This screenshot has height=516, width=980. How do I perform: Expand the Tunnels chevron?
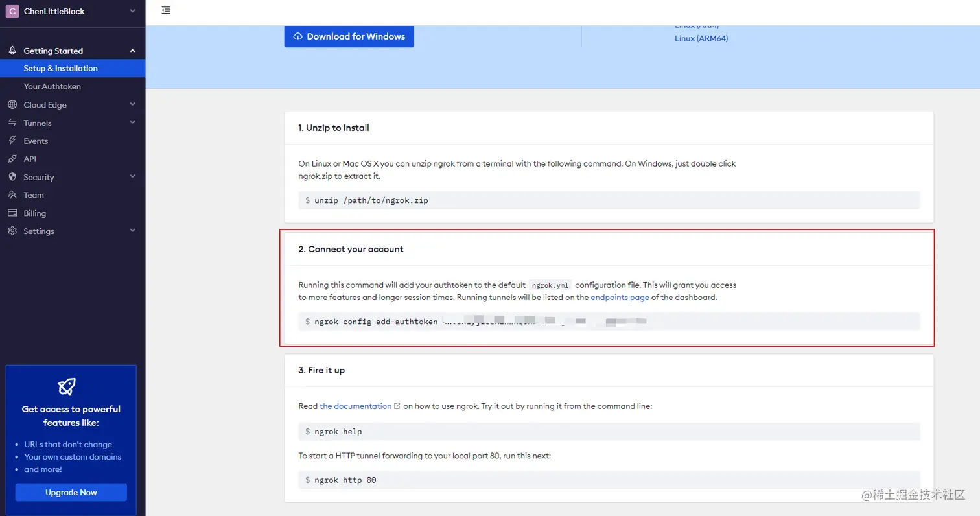pyautogui.click(x=132, y=123)
